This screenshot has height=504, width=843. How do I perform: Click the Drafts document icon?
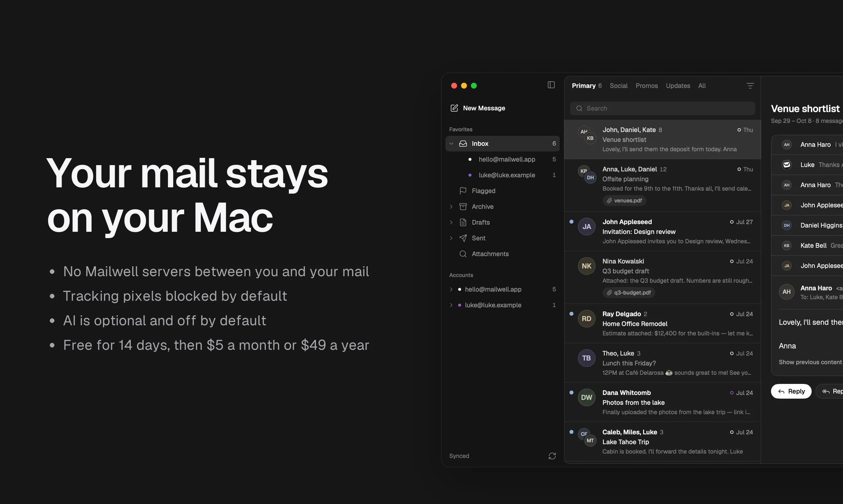pyautogui.click(x=463, y=222)
